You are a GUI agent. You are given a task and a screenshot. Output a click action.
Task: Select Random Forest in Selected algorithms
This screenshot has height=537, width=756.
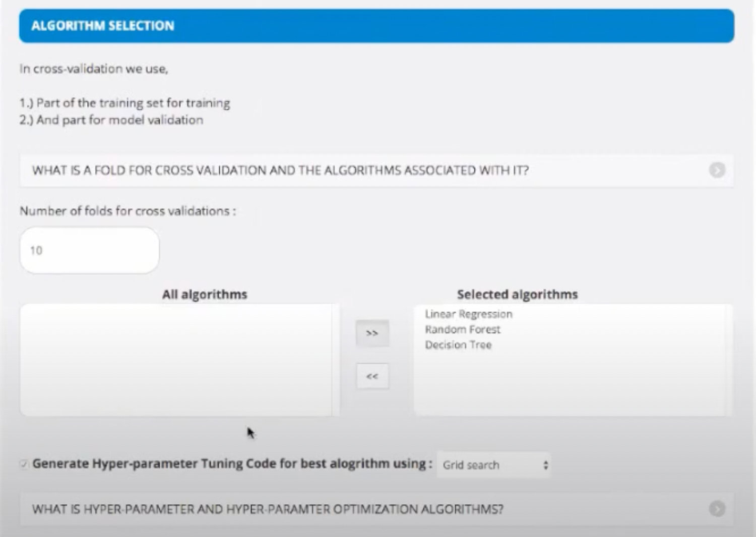(462, 329)
